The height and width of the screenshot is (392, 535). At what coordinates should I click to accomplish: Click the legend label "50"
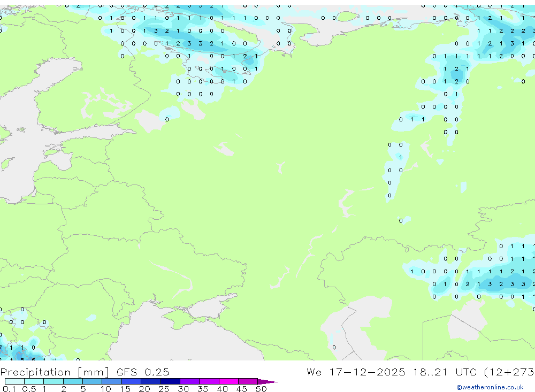coord(261,389)
